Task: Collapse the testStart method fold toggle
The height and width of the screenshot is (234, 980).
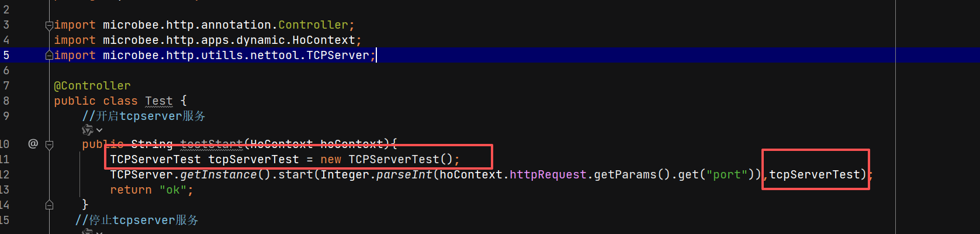Action: pyautogui.click(x=49, y=144)
